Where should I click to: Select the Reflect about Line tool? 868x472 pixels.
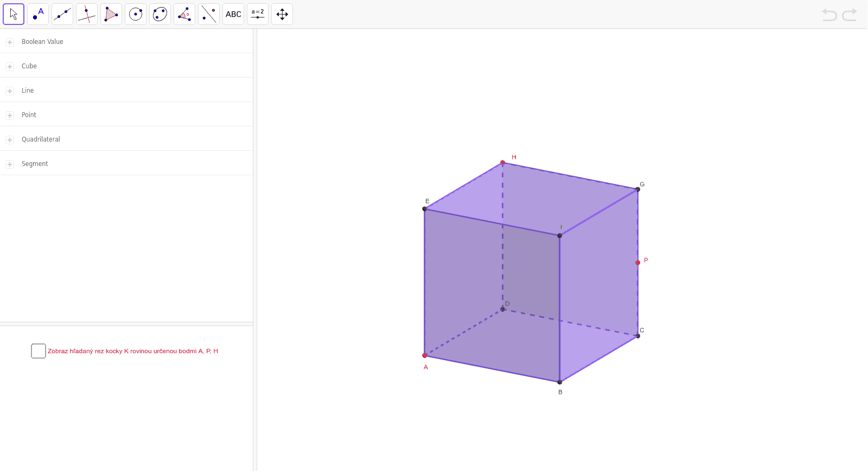pos(209,14)
